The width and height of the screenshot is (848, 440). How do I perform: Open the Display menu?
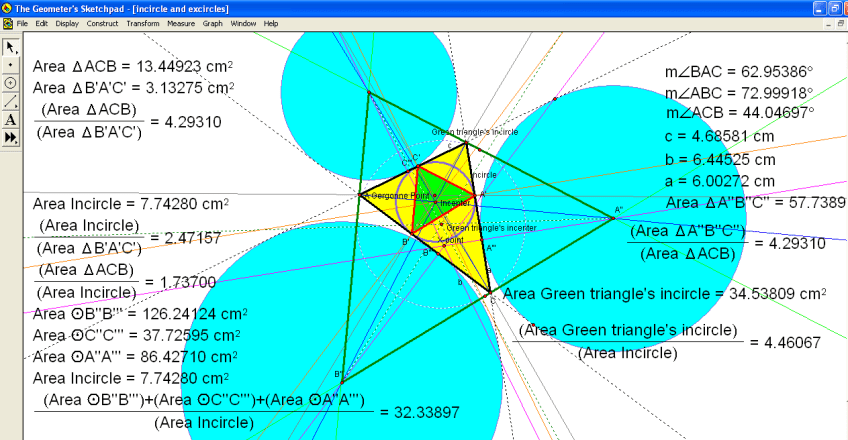pyautogui.click(x=67, y=22)
